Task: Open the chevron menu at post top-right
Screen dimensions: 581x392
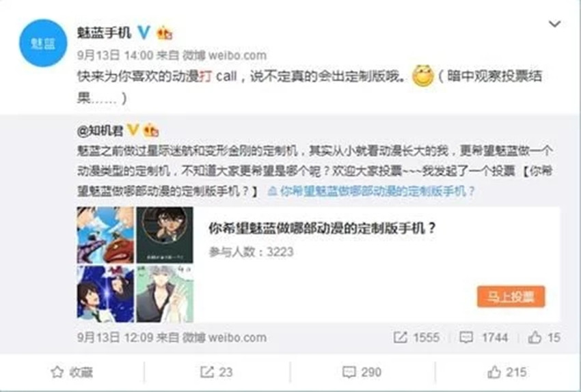Action: pyautogui.click(x=554, y=24)
